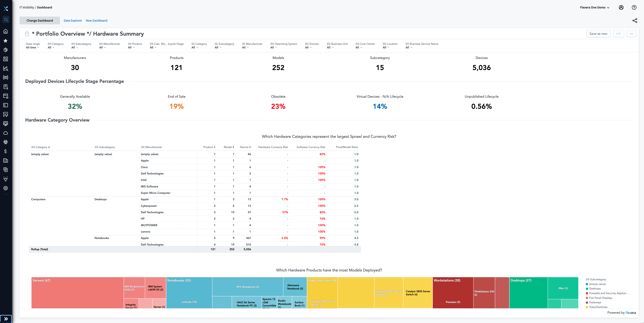The width and height of the screenshot is (644, 323).
Task: Click the Change Dashboard button
Action: (40, 20)
